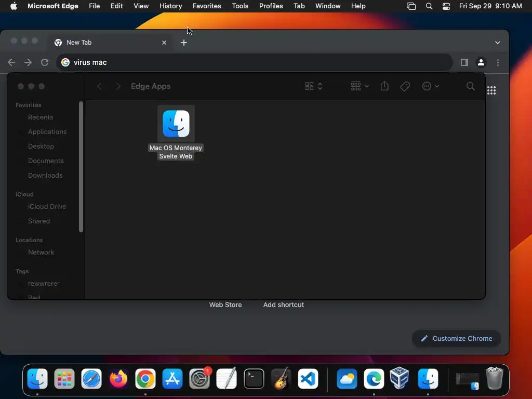Launch Firefox from the dock
Image resolution: width=532 pixels, height=399 pixels.
click(118, 379)
